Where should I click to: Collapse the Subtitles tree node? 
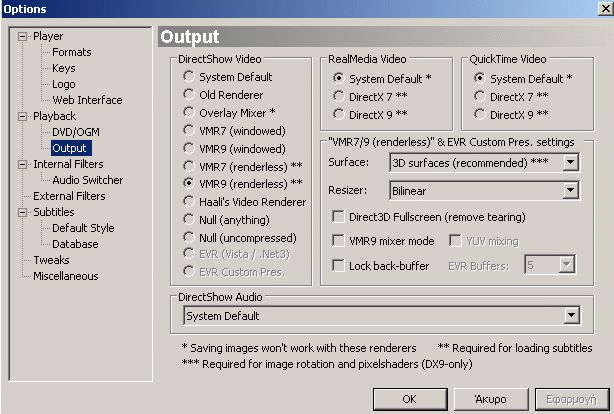(x=23, y=212)
